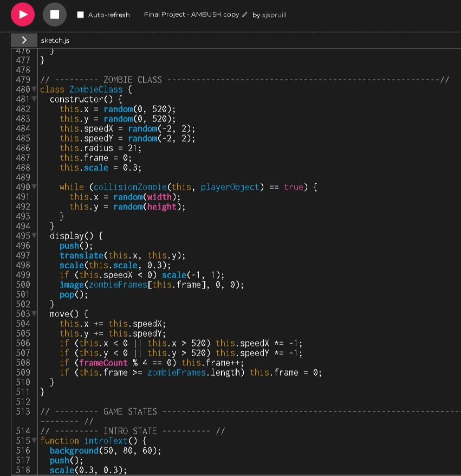Collapse the while-loop fold on line 490

click(34, 187)
